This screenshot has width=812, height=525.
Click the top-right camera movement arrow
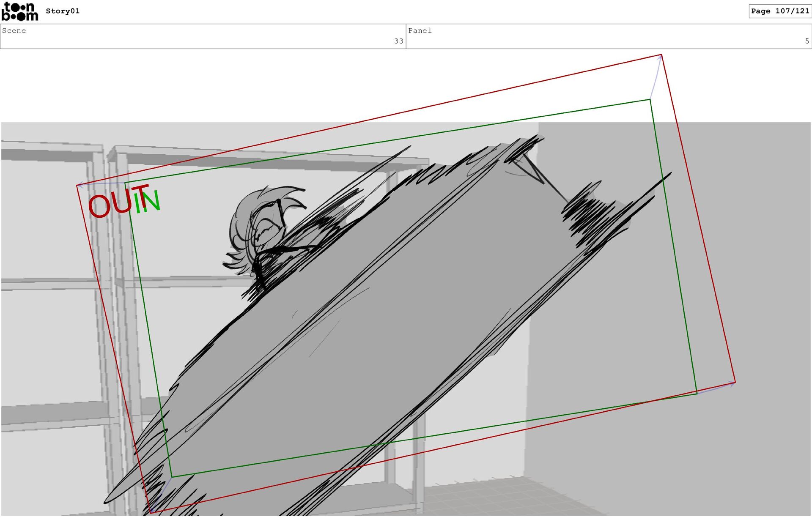pyautogui.click(x=656, y=77)
